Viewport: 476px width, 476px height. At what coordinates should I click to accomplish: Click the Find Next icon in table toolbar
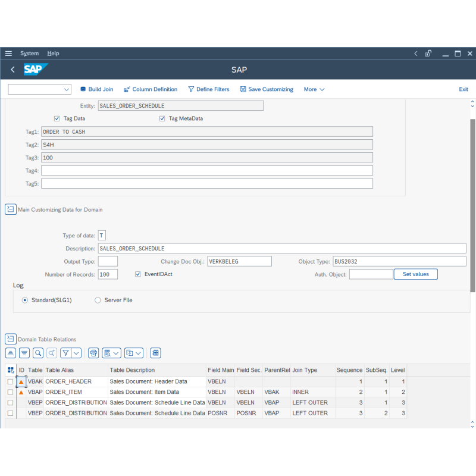(x=52, y=353)
